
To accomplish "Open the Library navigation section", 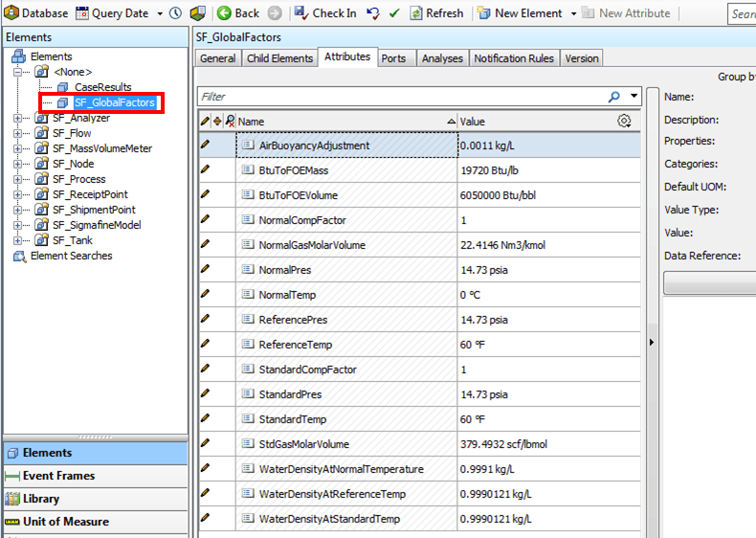I will [x=96, y=499].
